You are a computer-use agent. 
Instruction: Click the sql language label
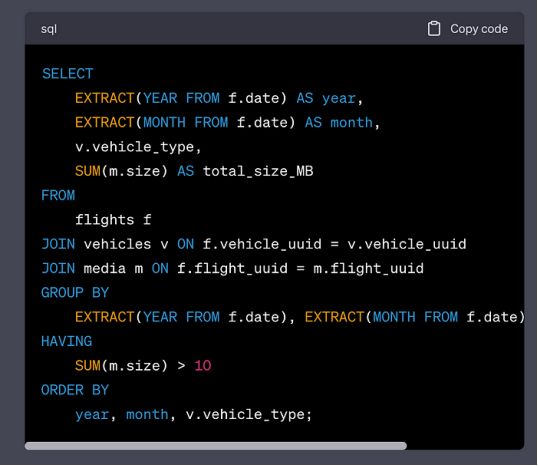pyautogui.click(x=49, y=29)
